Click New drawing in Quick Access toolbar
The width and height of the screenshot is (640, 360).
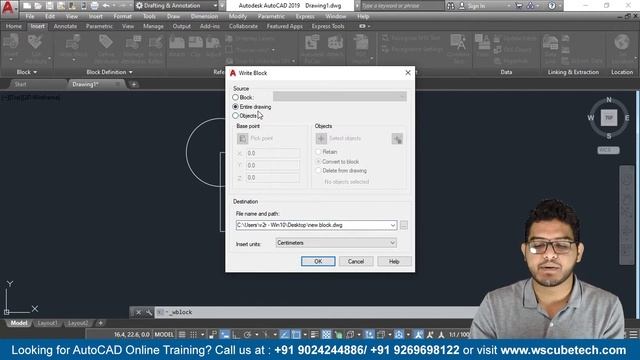27,6
